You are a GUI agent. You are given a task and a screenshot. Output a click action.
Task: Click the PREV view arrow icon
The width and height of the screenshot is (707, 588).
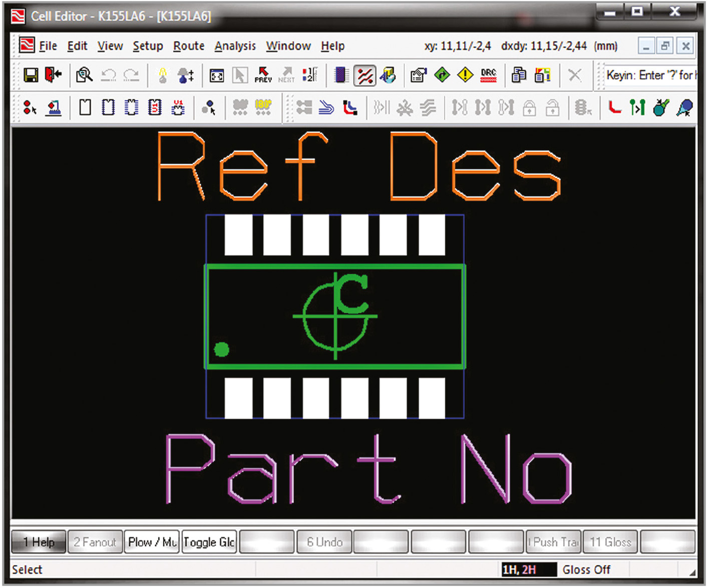click(x=263, y=76)
